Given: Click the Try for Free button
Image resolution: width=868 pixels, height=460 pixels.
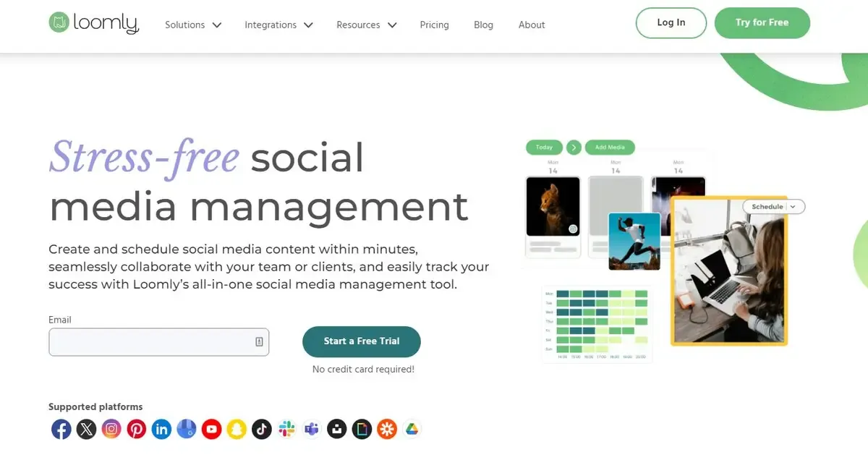Looking at the screenshot, I should point(762,22).
